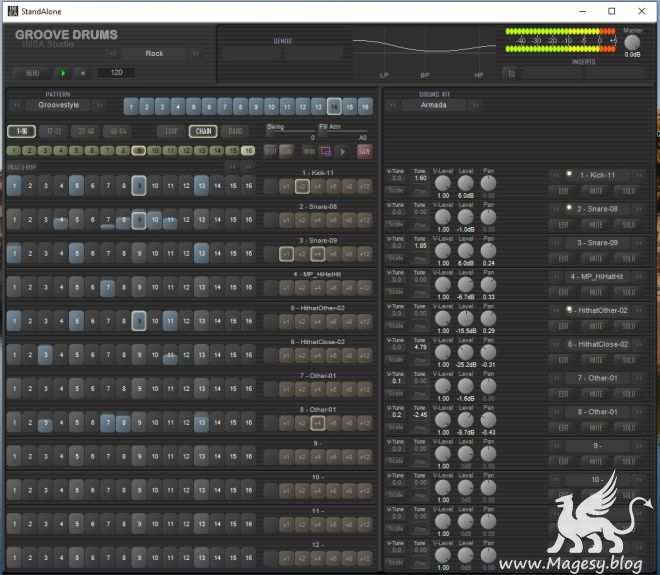Toggle step 11 in the HihatOther-02 row

[x=170, y=321]
